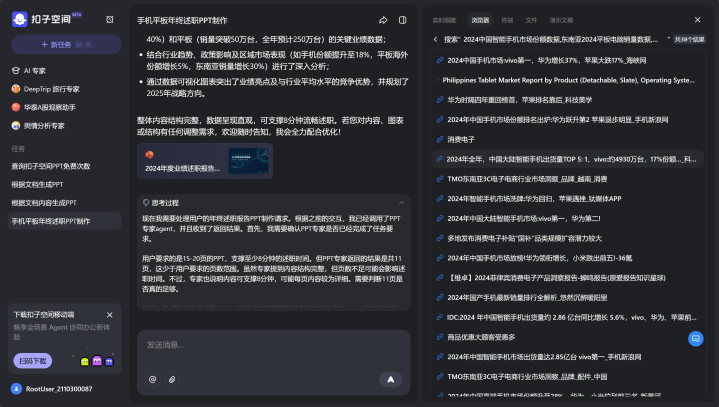Click the yellow ghost mascot in download banner

point(84,362)
